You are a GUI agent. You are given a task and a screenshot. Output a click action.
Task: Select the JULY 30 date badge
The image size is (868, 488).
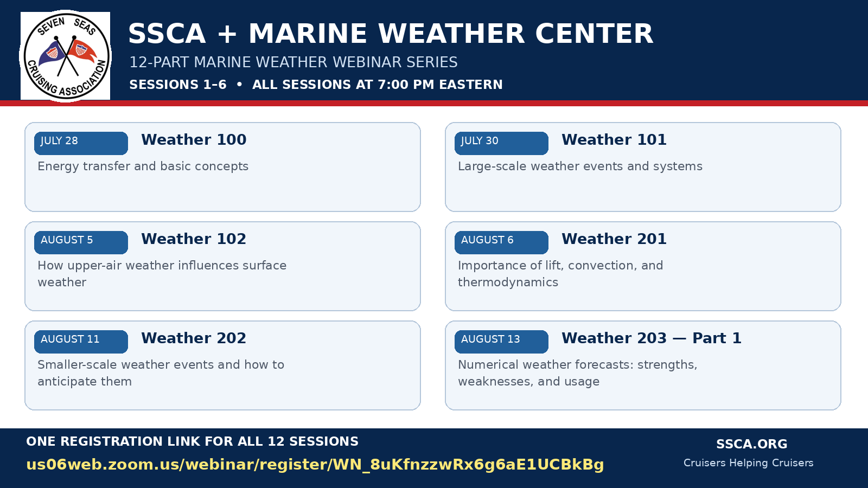point(501,143)
